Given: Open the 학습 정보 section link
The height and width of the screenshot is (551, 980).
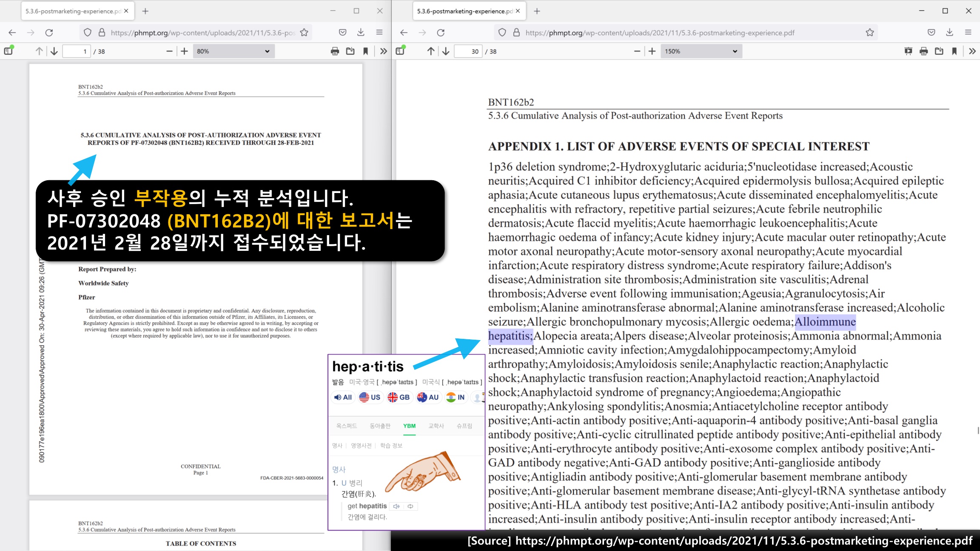Looking at the screenshot, I should [391, 446].
